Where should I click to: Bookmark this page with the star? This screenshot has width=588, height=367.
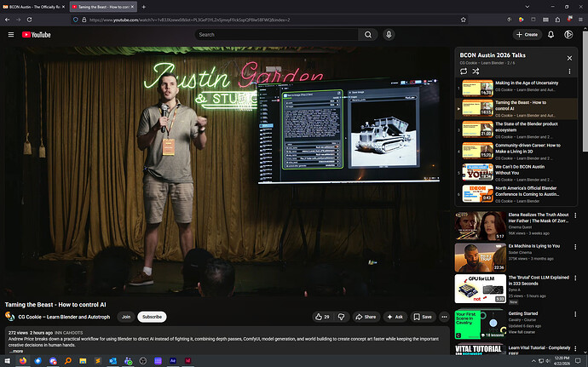[464, 20]
